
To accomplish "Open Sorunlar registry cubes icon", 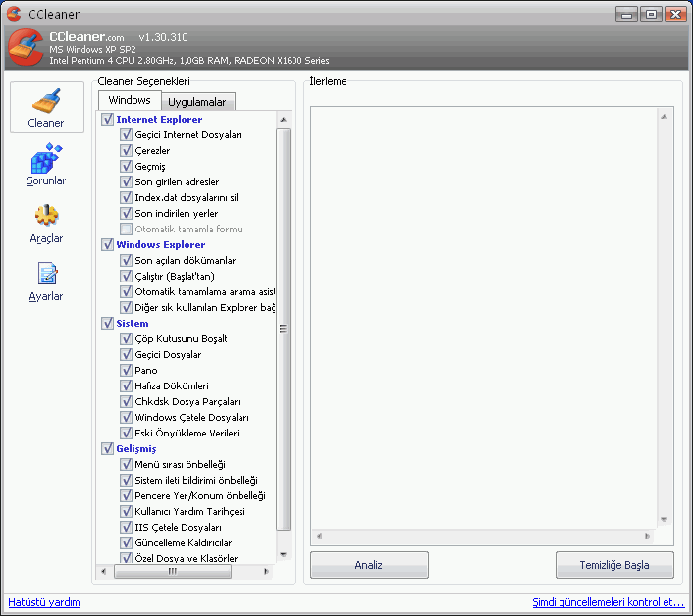I will click(x=46, y=158).
